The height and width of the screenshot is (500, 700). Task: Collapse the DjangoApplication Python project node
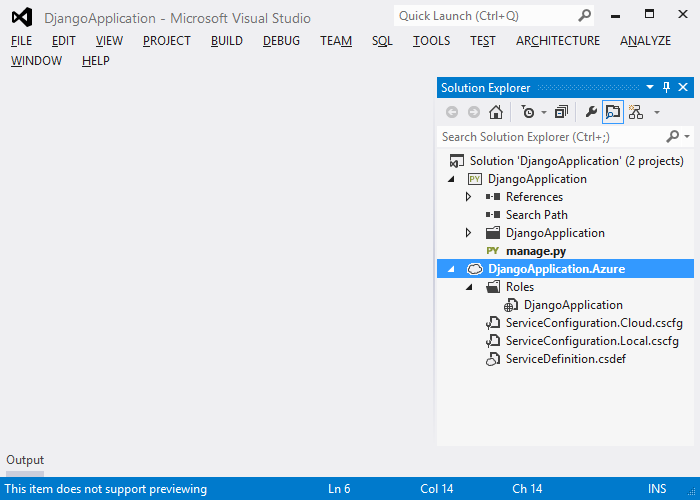click(x=451, y=179)
